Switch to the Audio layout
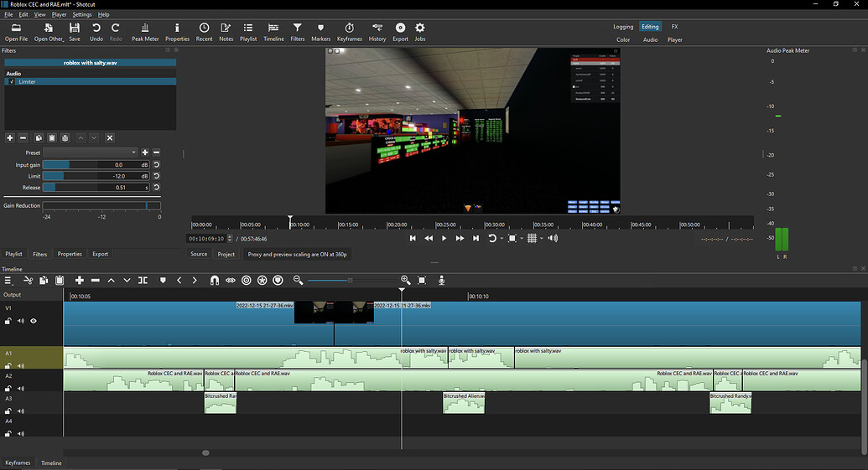This screenshot has height=470, width=868. pos(651,40)
